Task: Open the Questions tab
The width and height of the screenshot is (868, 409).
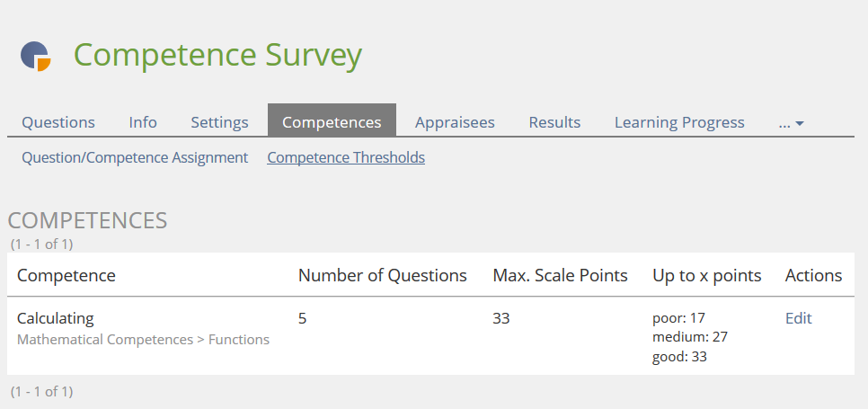Action: click(58, 122)
